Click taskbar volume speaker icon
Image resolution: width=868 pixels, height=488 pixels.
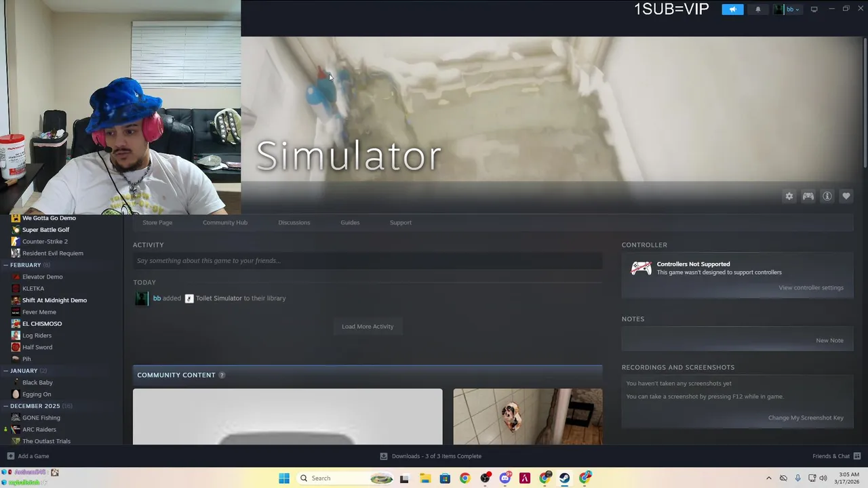(x=823, y=478)
